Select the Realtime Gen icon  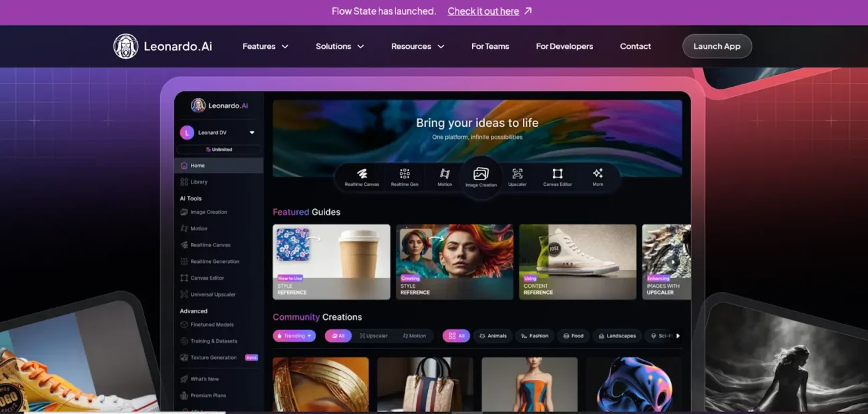click(x=405, y=174)
